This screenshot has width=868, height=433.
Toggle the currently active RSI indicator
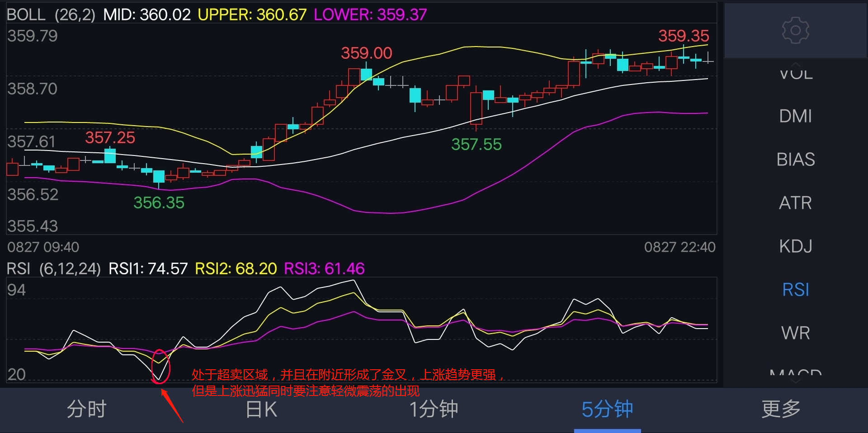tap(796, 289)
